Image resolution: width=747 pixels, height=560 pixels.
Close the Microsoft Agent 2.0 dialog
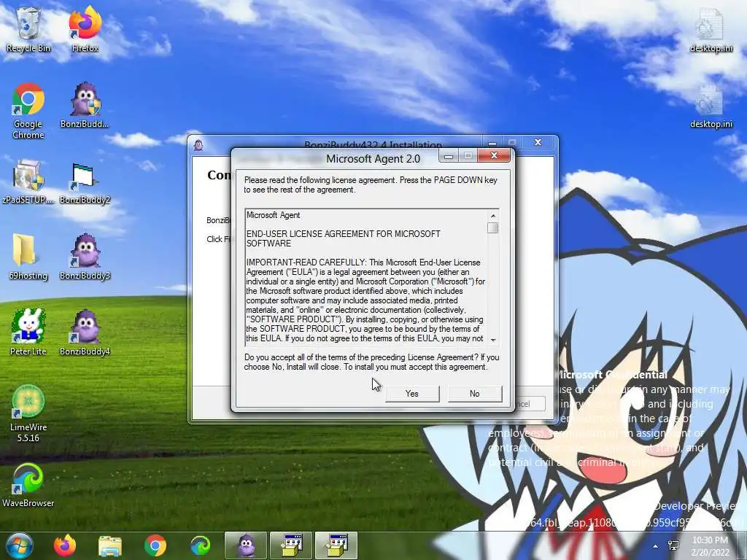(494, 156)
